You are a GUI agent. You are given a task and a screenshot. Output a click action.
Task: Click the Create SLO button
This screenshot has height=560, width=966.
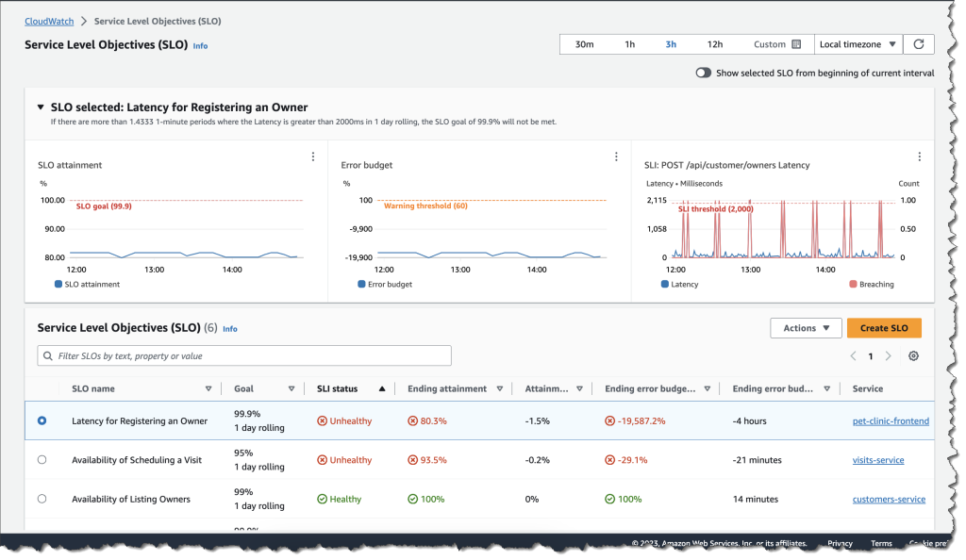point(884,328)
